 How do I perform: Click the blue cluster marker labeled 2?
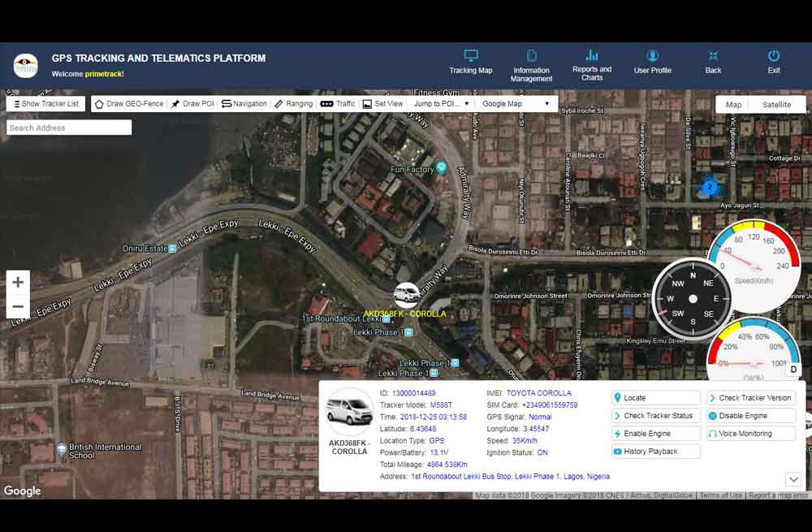[710, 188]
